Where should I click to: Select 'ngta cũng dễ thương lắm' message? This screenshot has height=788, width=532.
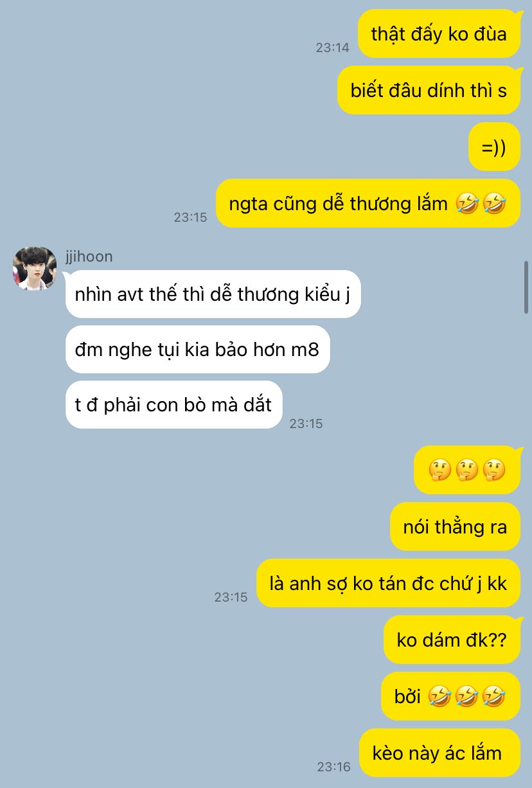tap(368, 203)
